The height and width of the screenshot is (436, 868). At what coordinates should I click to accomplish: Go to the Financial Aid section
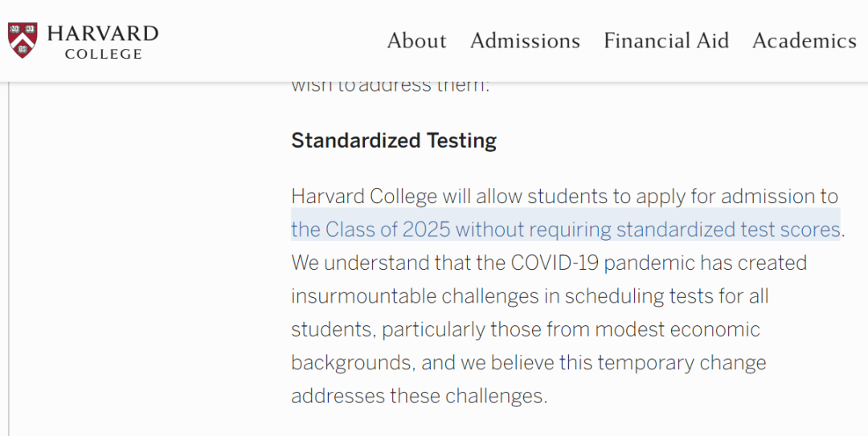point(666,41)
